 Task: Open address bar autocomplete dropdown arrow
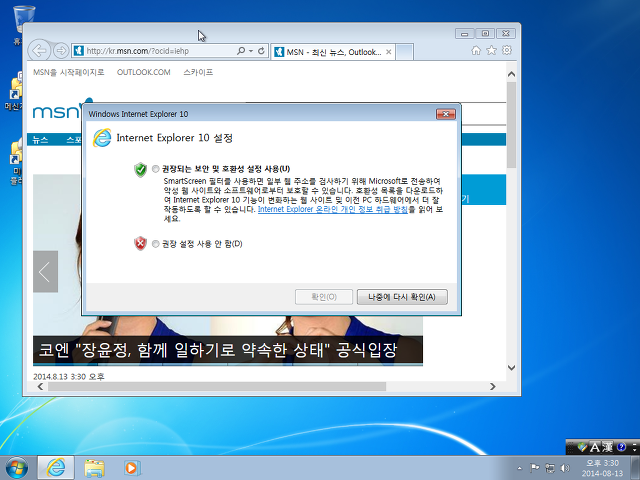[x=251, y=51]
